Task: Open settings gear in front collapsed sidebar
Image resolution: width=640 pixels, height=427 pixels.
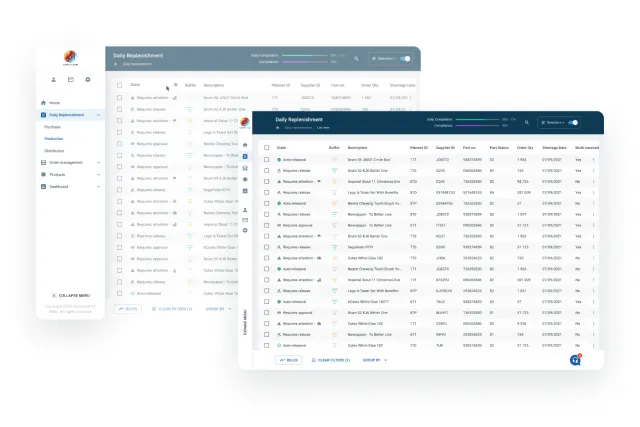Action: point(245,230)
